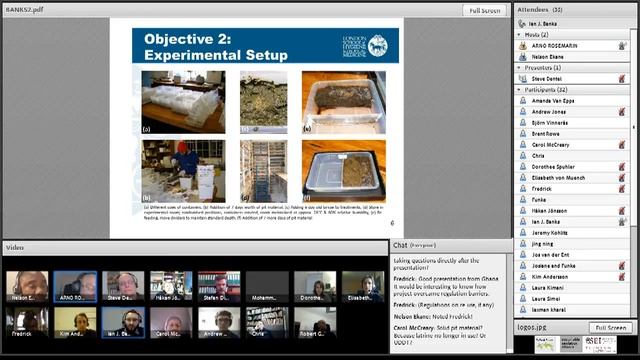640x360 pixels.
Task: Click participant icon beside Laura Simel
Action: pos(523,299)
